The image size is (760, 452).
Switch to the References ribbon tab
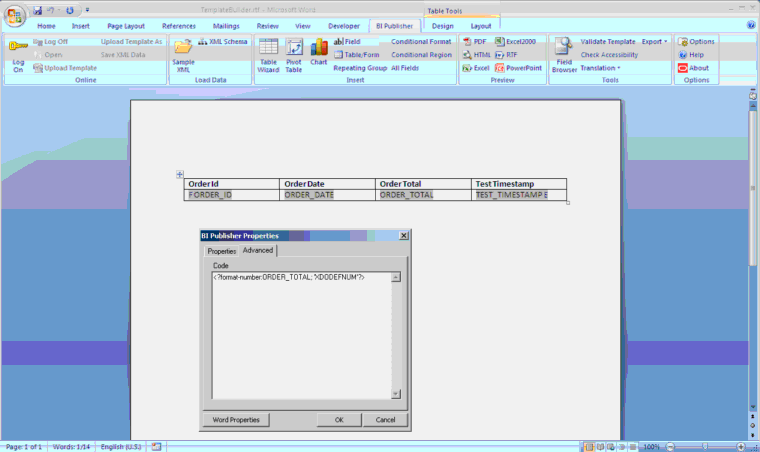(179, 26)
